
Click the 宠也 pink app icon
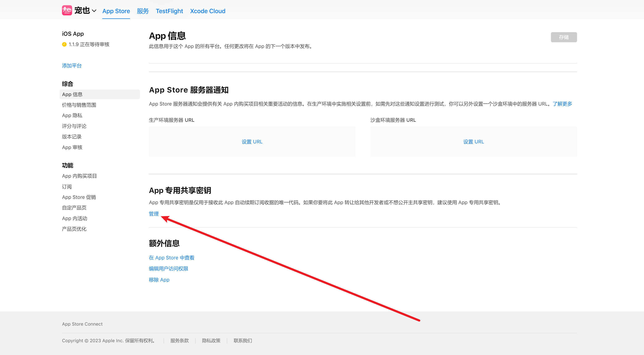click(x=67, y=11)
